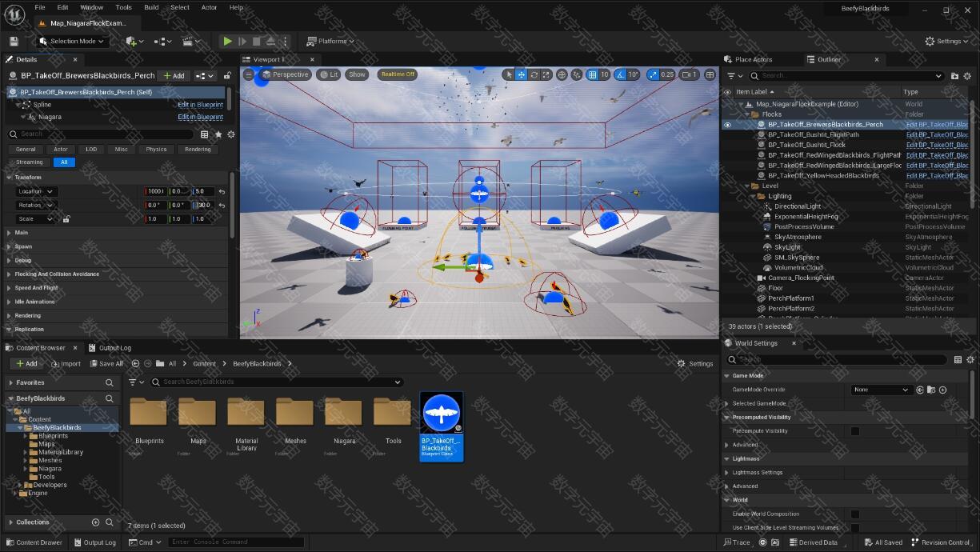Check Enable World Composition
The image size is (980, 552).
854,514
